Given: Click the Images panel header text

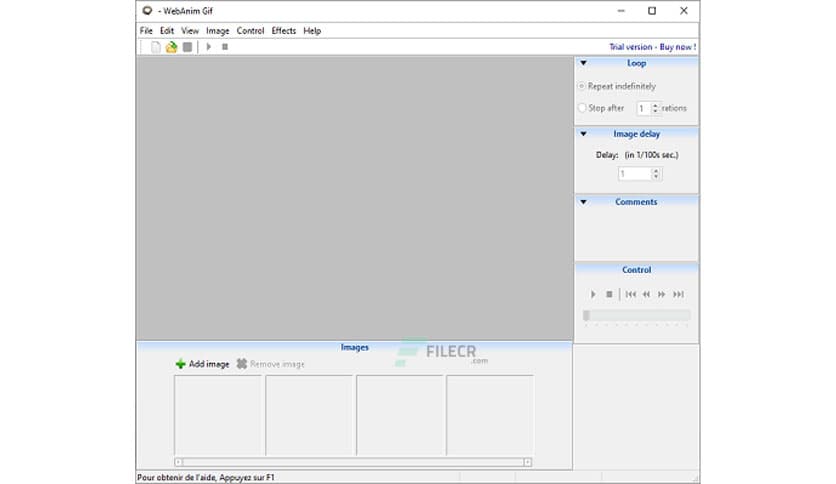Looking at the screenshot, I should coord(355,347).
